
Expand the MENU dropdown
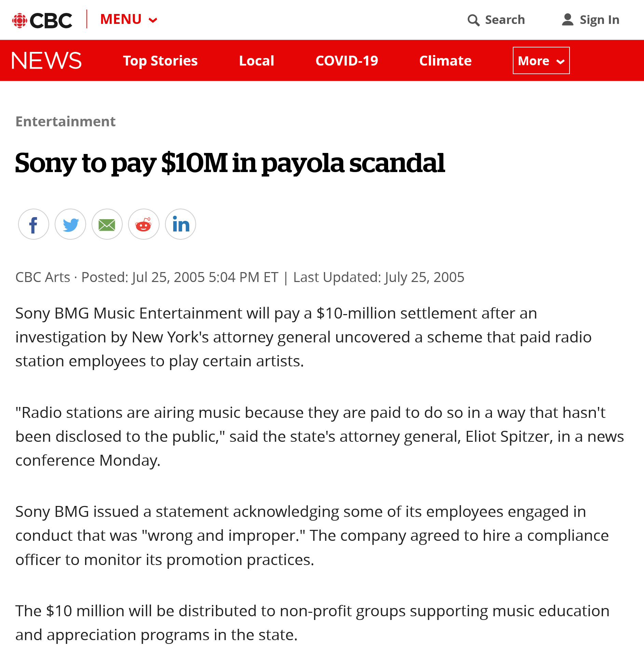click(x=121, y=19)
